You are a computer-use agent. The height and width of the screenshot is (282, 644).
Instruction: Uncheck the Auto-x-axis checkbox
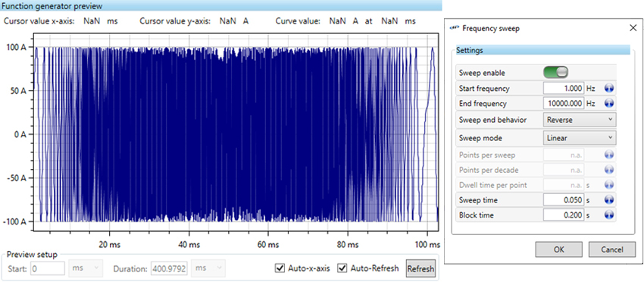(280, 268)
